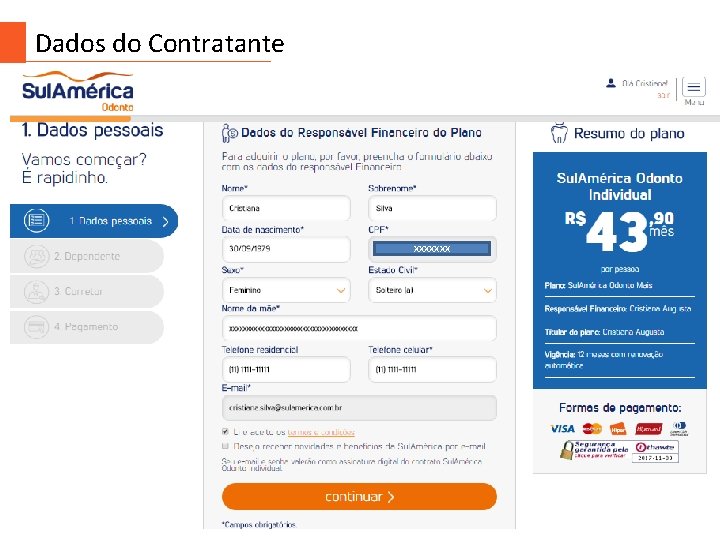Click the Dados pessoais step icon
The width and height of the screenshot is (720, 540).
pyautogui.click(x=37, y=220)
